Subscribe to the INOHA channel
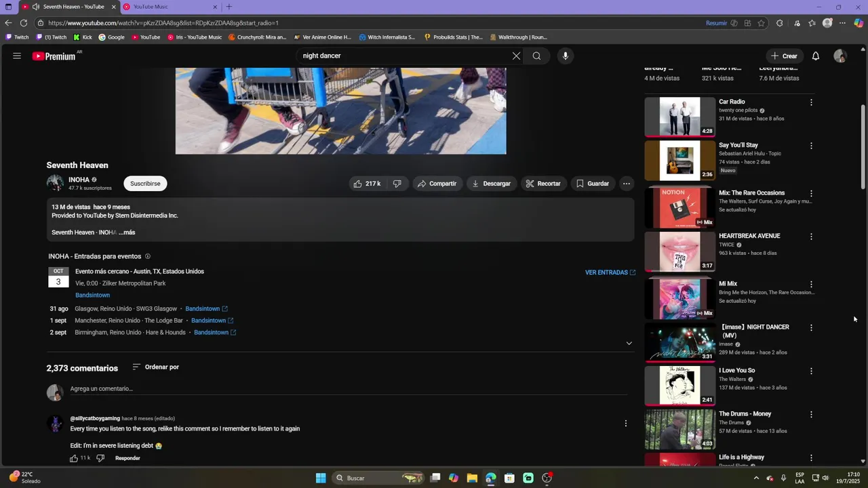The width and height of the screenshot is (868, 488). [145, 184]
